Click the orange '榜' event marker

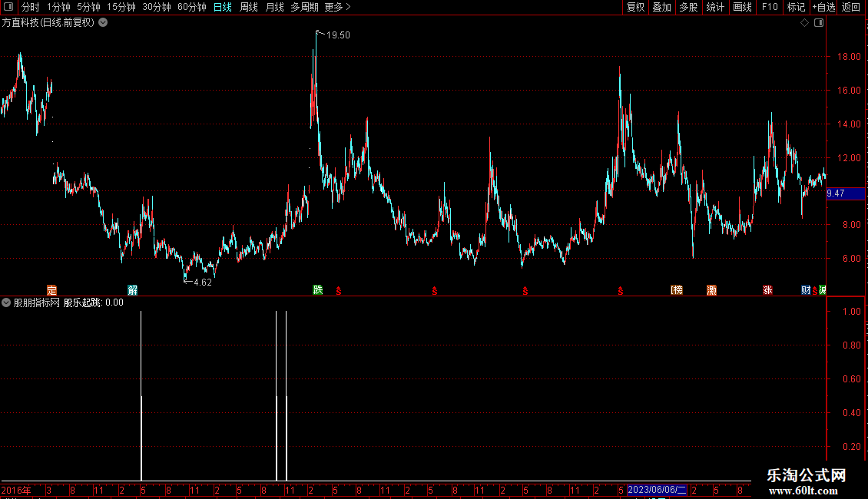click(677, 290)
